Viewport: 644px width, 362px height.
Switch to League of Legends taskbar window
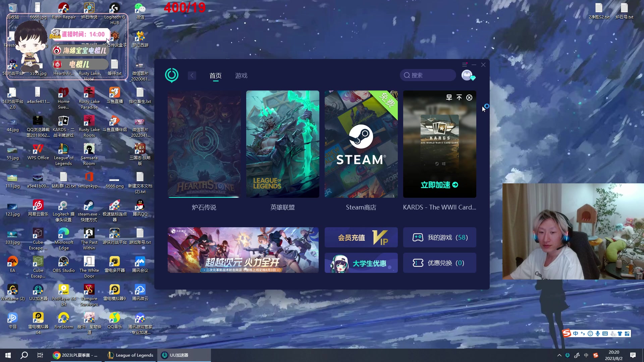[130, 355]
